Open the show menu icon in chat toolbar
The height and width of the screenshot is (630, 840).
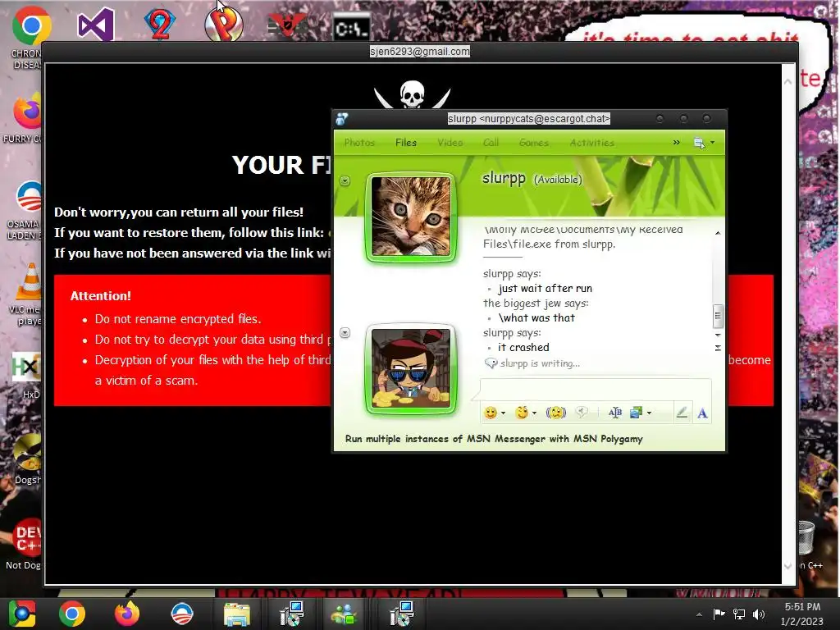tap(699, 143)
